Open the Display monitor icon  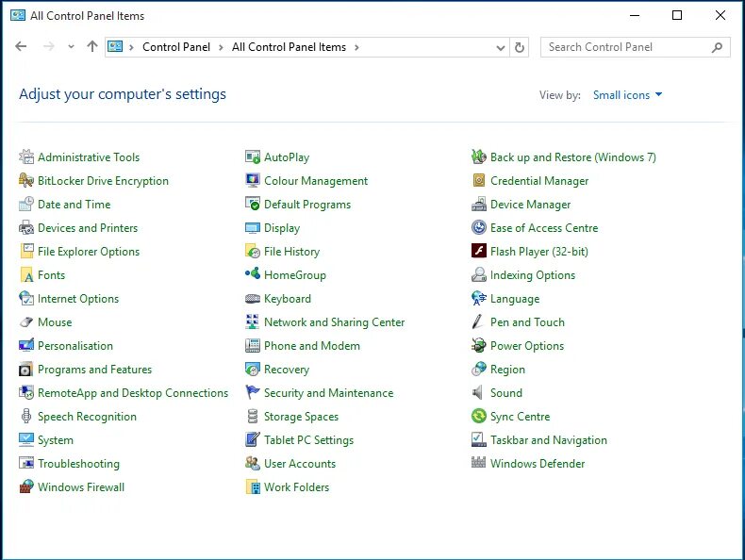point(253,228)
